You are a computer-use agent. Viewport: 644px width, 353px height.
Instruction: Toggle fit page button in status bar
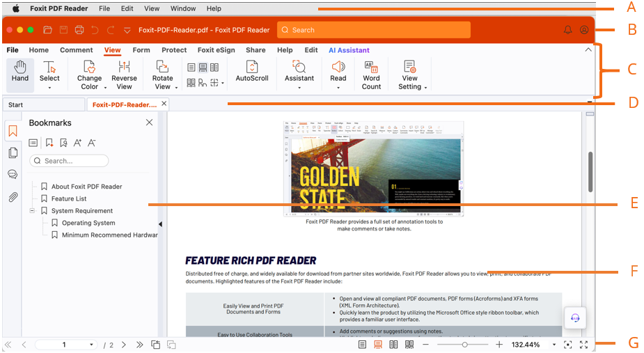coord(567,345)
